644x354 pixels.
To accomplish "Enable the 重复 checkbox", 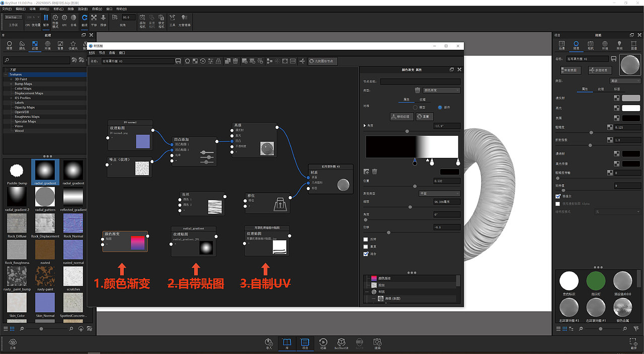I will coord(366,246).
